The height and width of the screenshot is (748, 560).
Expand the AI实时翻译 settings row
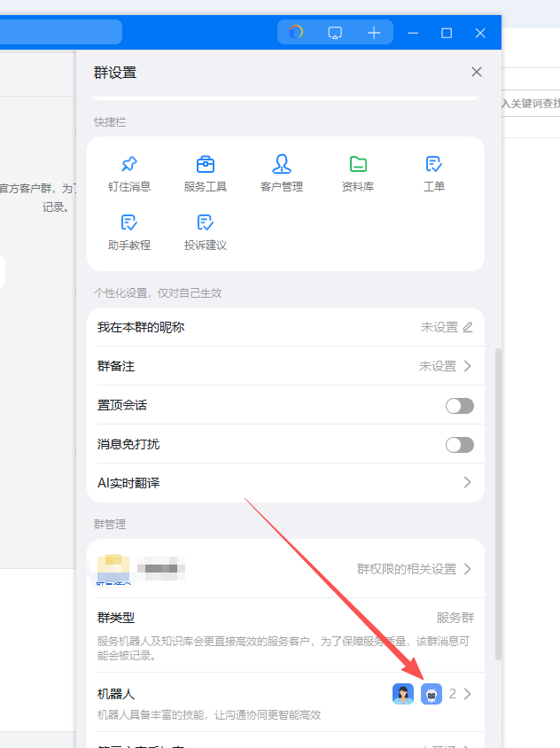(467, 483)
